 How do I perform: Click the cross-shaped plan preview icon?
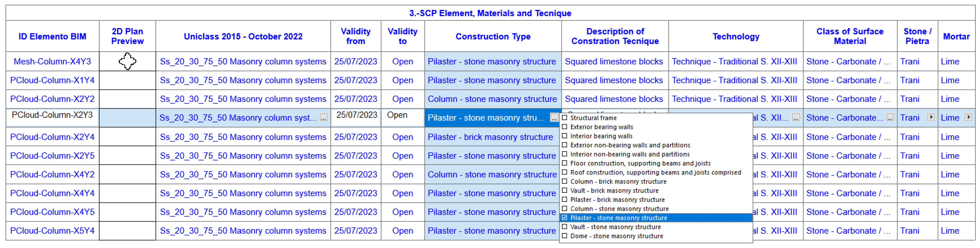coord(127,61)
